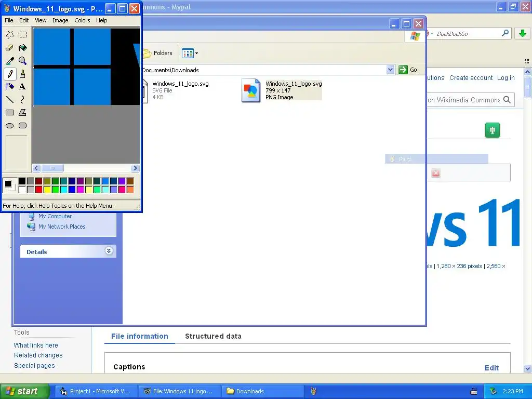Viewport: 532px width, 399px height.
Task: Select the Text tool in Paint
Action: tap(23, 87)
